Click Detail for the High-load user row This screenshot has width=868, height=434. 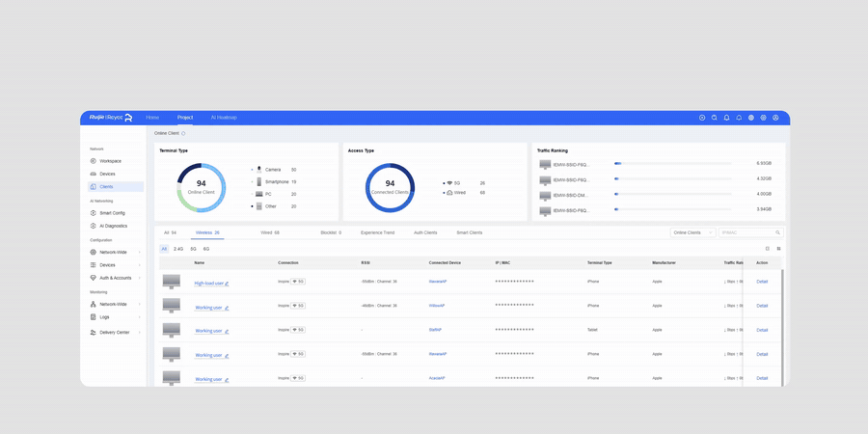(x=762, y=282)
